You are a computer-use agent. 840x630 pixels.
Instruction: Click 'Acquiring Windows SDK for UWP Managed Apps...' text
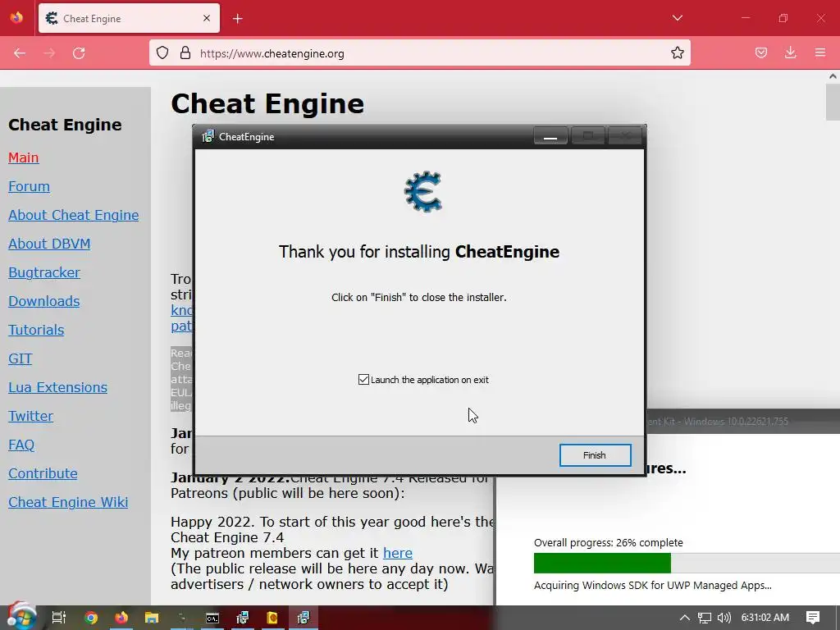click(652, 585)
